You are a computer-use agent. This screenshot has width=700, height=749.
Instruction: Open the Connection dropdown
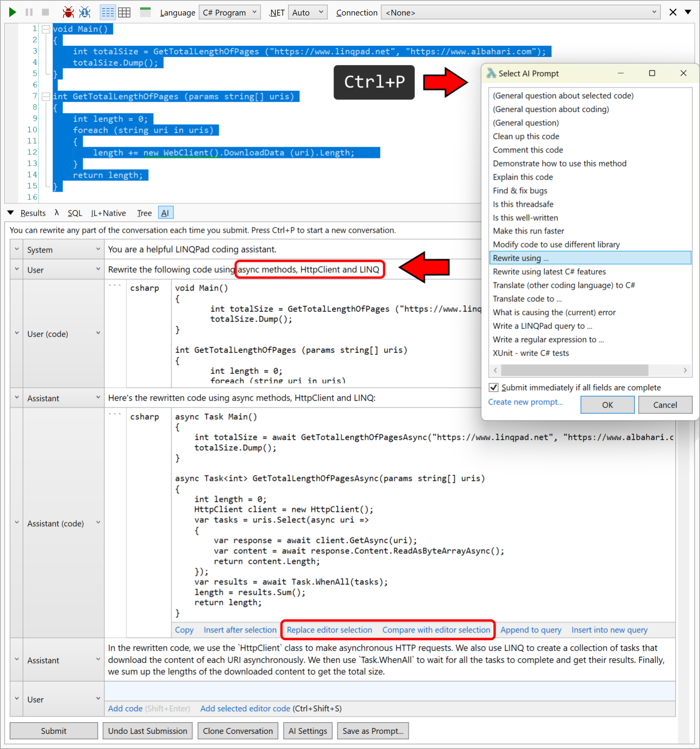(521, 12)
